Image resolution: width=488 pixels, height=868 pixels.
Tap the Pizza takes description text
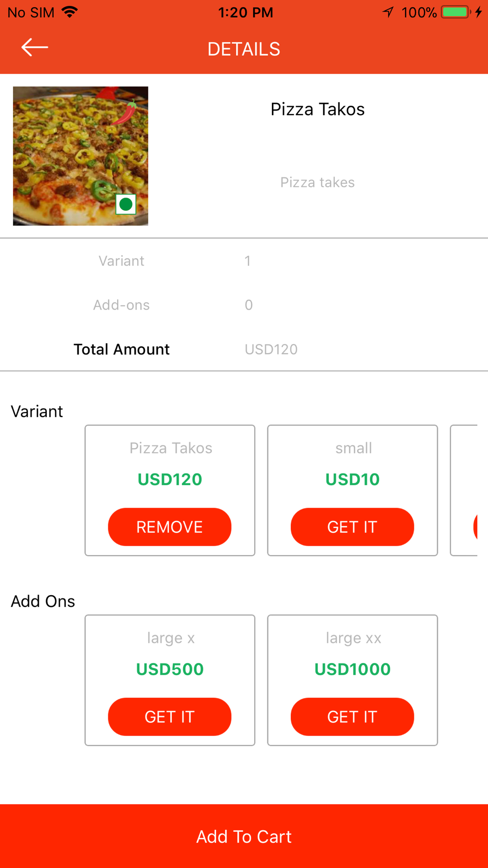pos(317,182)
